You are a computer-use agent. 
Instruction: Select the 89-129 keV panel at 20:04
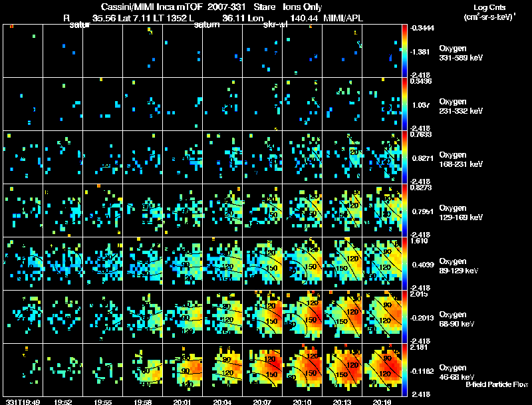222,263
